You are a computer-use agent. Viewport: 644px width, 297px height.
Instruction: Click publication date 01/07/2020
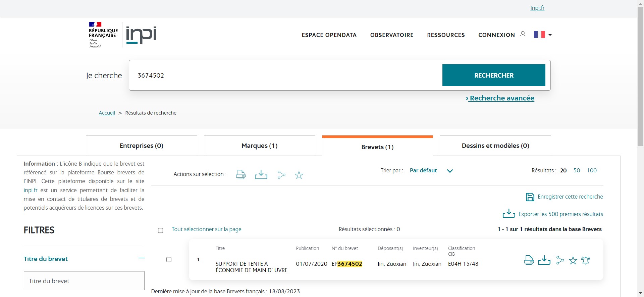(311, 264)
